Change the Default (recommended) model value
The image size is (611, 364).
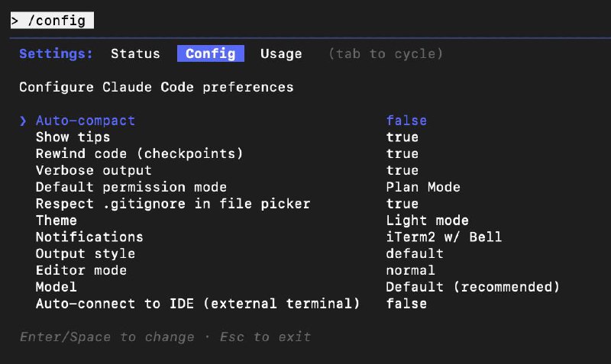(x=473, y=287)
